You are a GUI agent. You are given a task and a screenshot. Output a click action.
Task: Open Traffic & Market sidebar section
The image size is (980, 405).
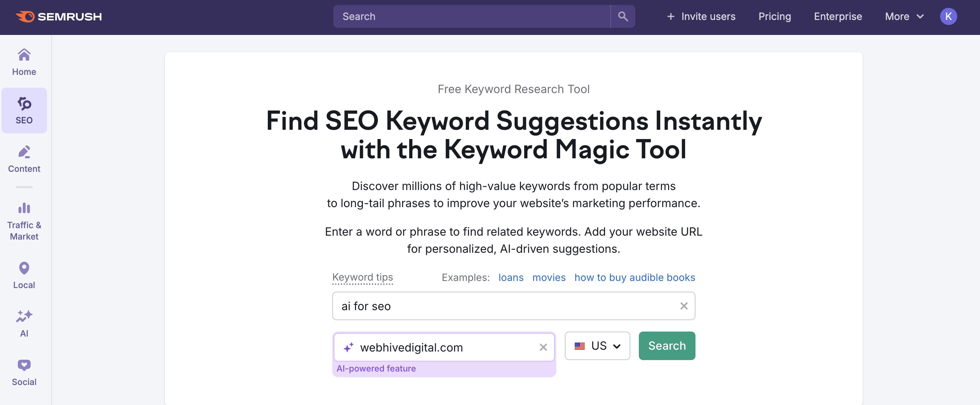pos(24,221)
